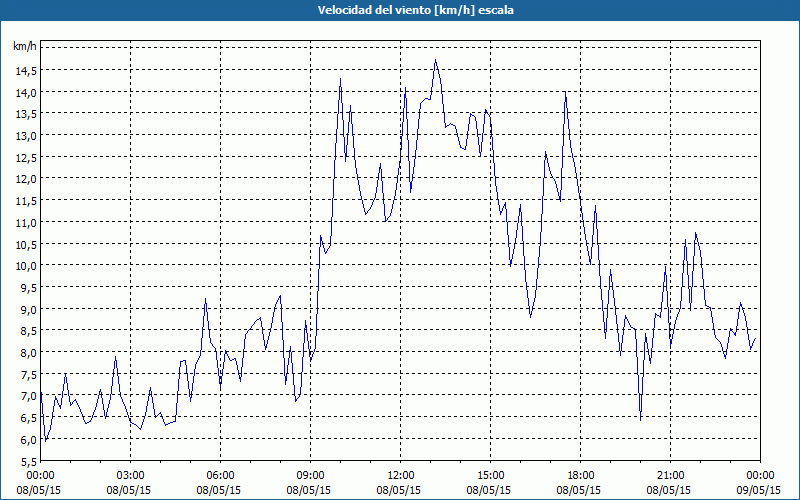Click the highest peak of the blue wind line

(435, 60)
